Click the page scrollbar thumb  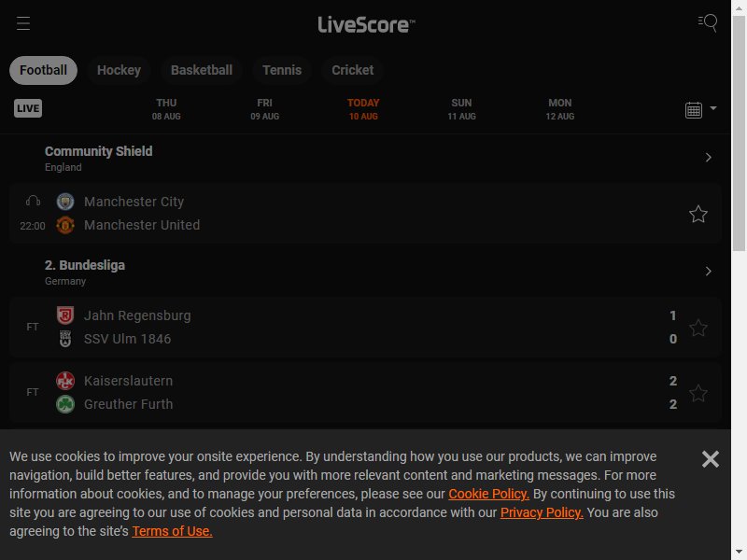pos(739,133)
